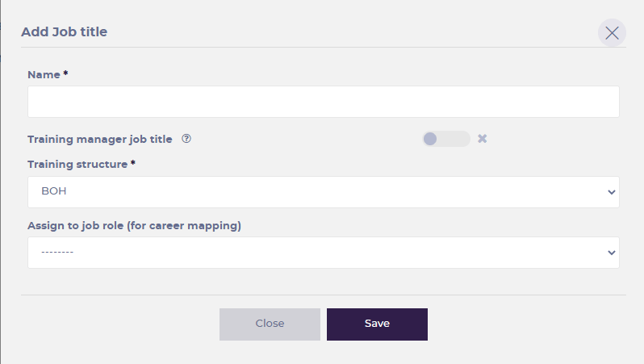Click the dashed placeholder in job role field
This screenshot has height=364, width=644.
pyautogui.click(x=57, y=252)
